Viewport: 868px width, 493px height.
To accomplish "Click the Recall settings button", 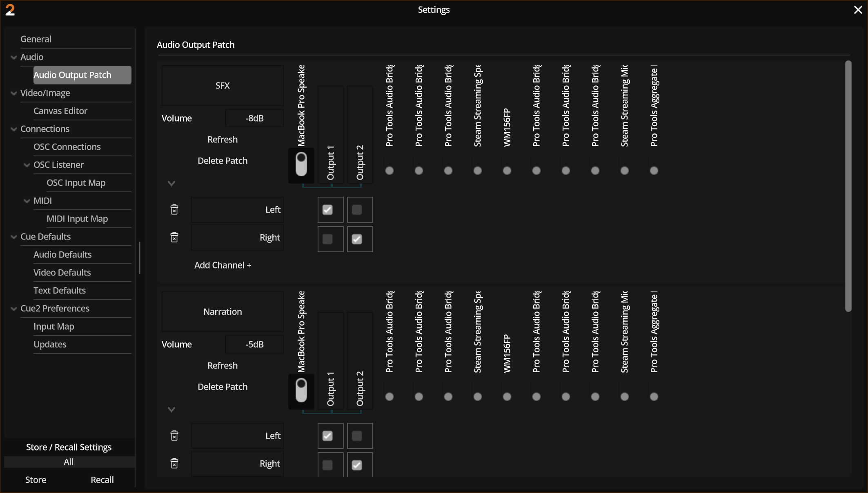I will tap(102, 480).
